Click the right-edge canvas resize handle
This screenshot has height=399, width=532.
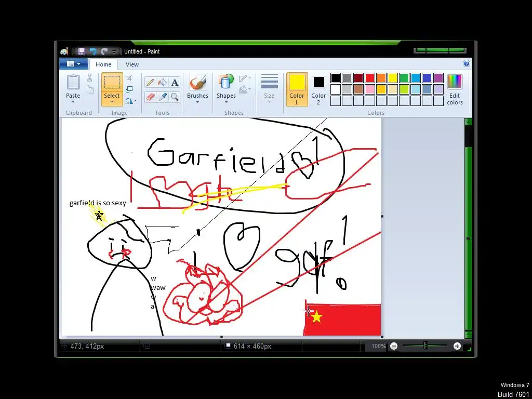(382, 216)
